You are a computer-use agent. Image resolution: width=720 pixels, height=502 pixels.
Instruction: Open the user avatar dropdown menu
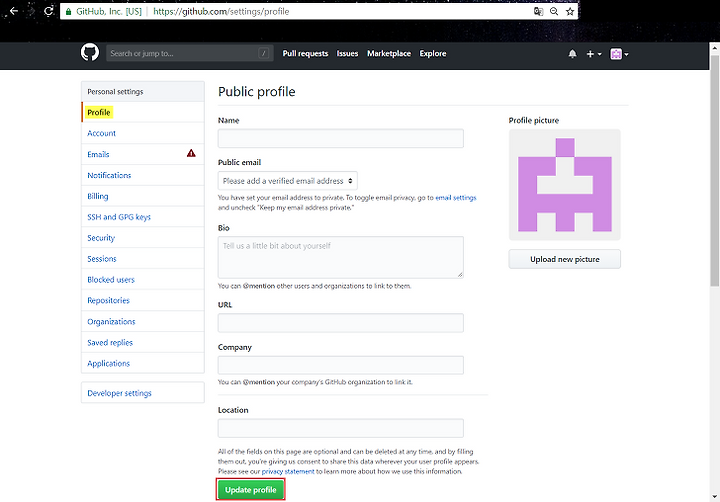619,54
